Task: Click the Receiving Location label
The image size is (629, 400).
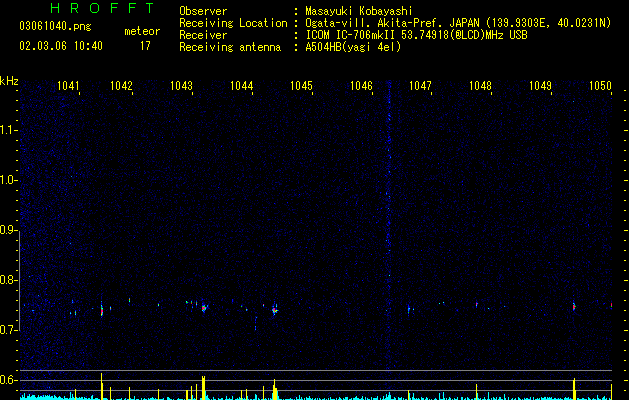Action: coord(233,23)
